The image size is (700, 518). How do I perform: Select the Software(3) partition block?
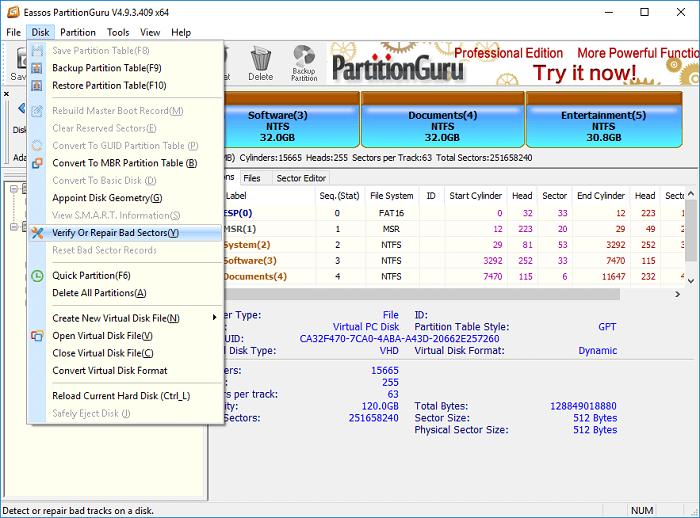pos(291,120)
